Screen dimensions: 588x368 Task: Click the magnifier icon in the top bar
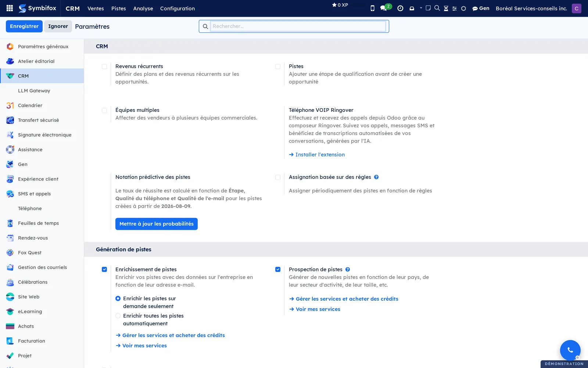click(437, 8)
